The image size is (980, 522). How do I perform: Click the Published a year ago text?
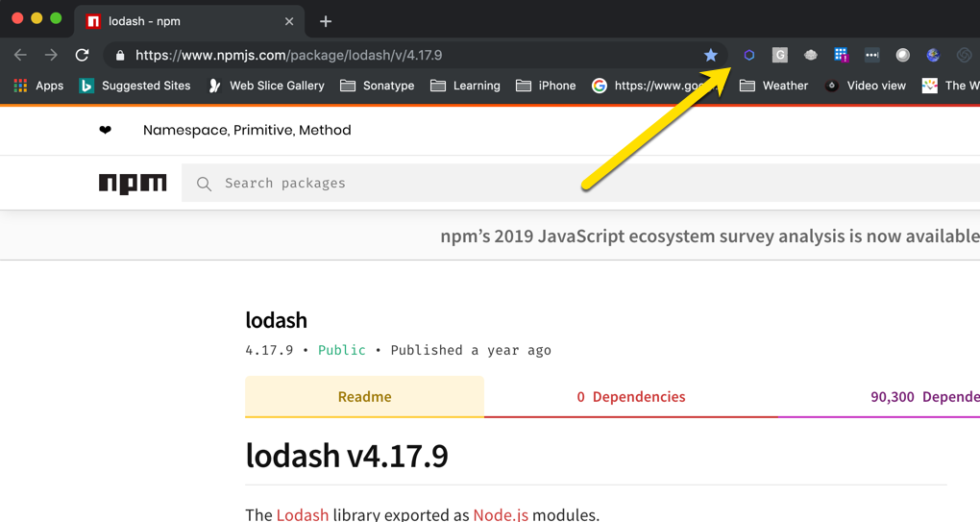pyautogui.click(x=471, y=350)
